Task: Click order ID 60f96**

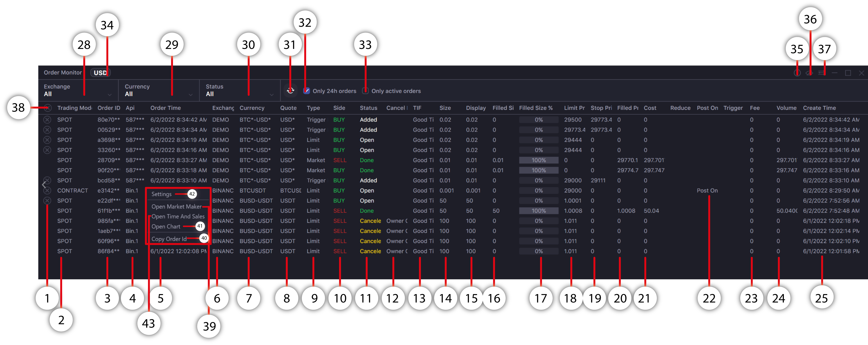Action: pyautogui.click(x=108, y=241)
